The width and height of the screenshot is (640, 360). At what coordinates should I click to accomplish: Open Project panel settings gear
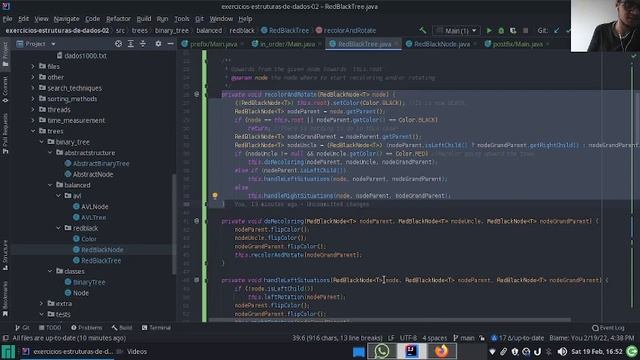click(x=158, y=44)
